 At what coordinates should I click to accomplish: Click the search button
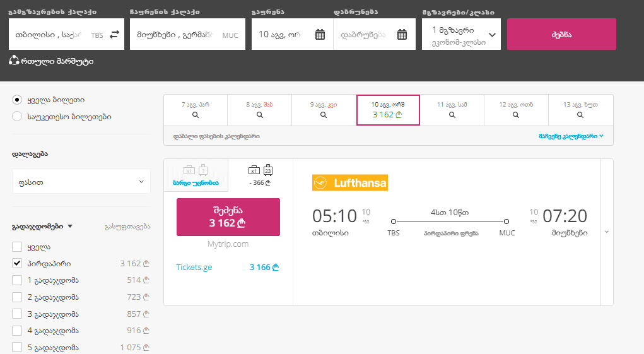pyautogui.click(x=561, y=35)
